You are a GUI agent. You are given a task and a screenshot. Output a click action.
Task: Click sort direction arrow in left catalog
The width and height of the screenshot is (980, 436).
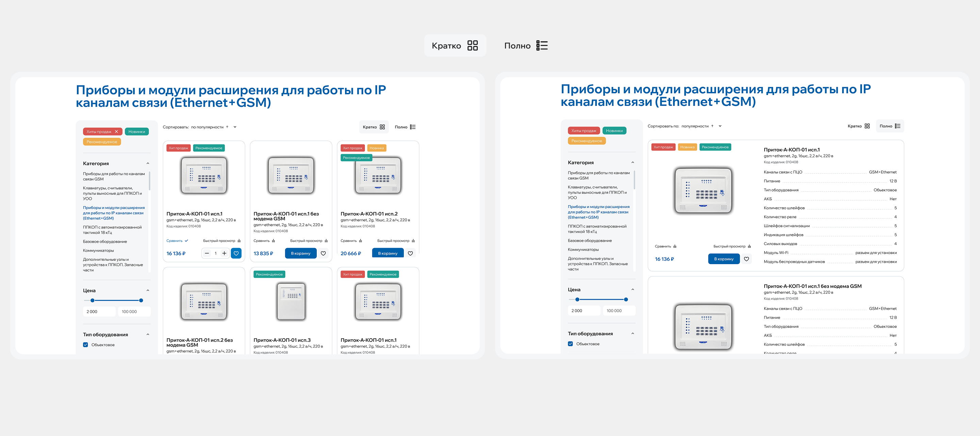pyautogui.click(x=227, y=127)
